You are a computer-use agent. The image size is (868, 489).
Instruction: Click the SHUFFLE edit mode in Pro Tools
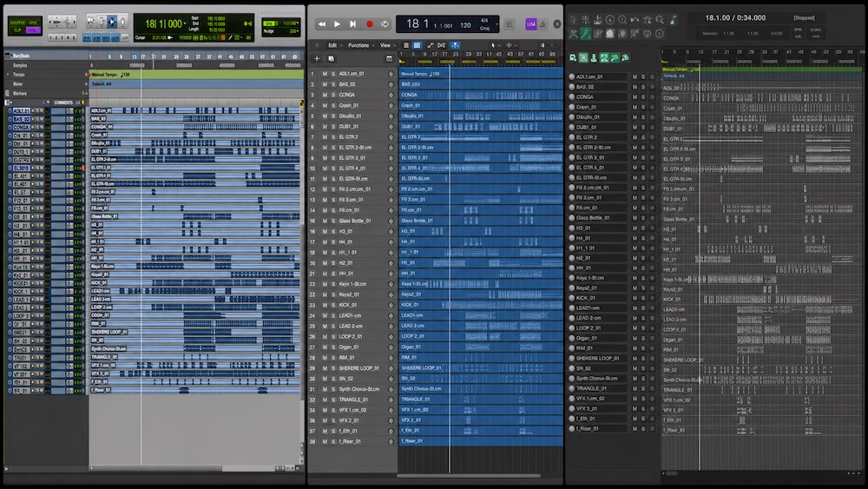coord(17,23)
